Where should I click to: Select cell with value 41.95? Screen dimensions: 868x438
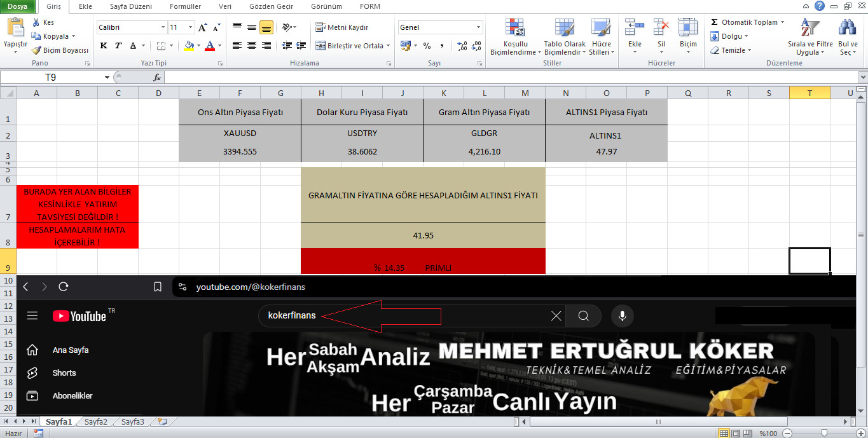click(423, 235)
